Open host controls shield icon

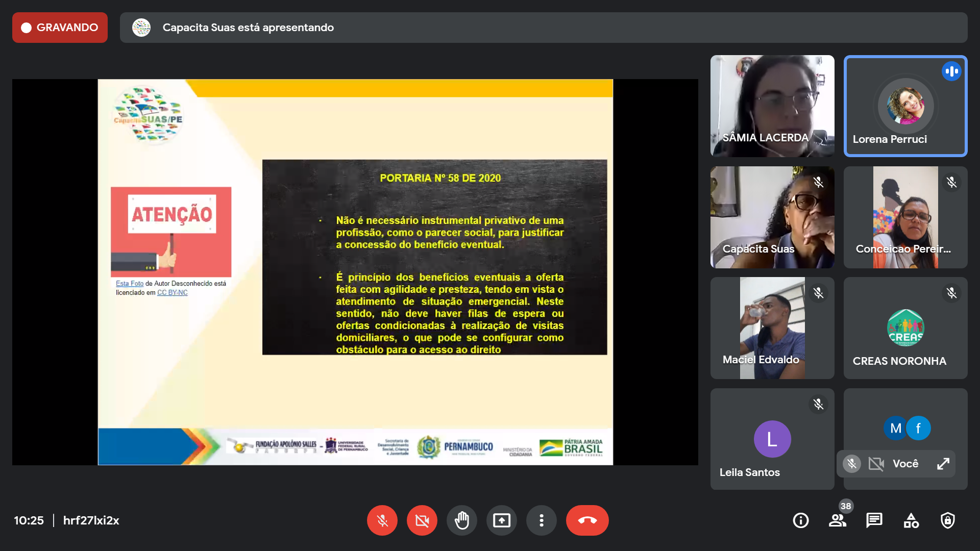[947, 520]
